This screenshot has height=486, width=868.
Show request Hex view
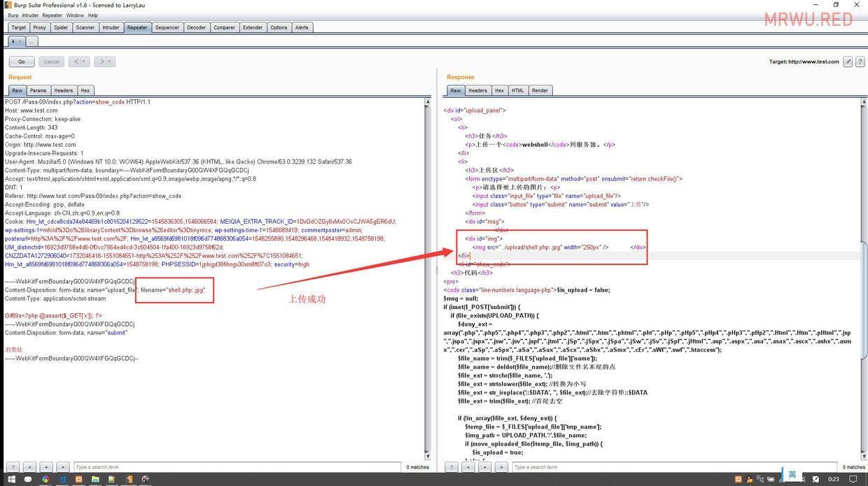coord(85,90)
